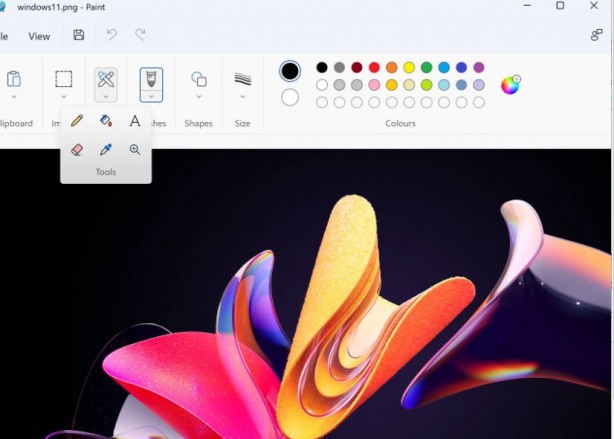Pick the pink rose palette swatch
The image size is (614, 439).
click(x=374, y=85)
